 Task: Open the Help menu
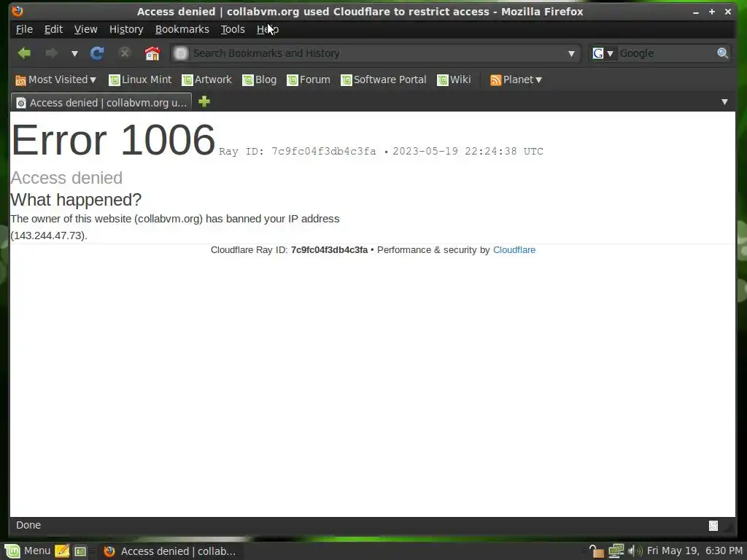[268, 29]
